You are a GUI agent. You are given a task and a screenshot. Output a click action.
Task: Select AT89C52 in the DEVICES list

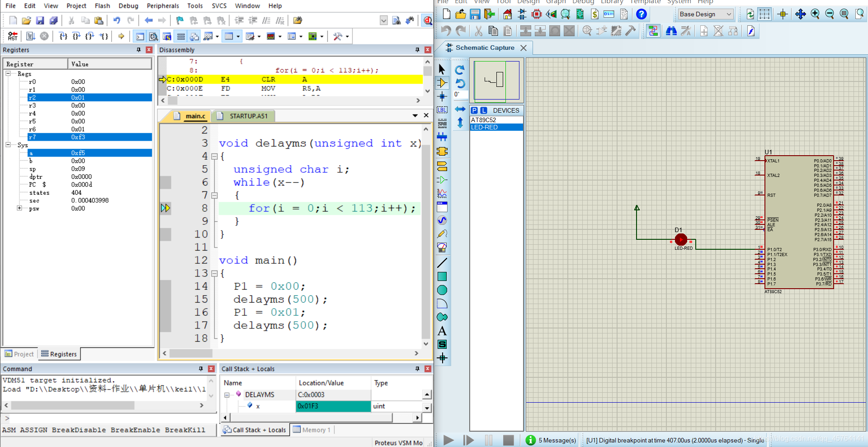[x=496, y=120]
